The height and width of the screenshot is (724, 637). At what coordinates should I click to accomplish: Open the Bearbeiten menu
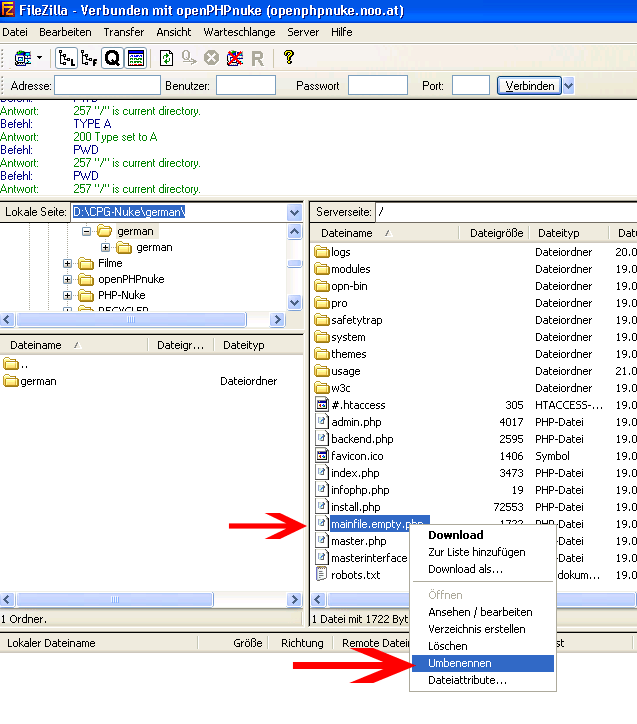click(65, 32)
